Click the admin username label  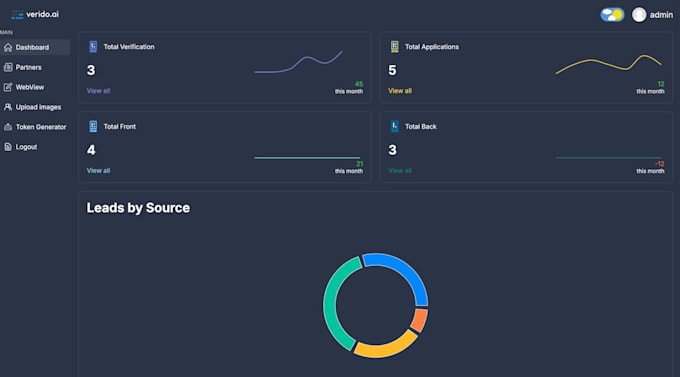661,15
